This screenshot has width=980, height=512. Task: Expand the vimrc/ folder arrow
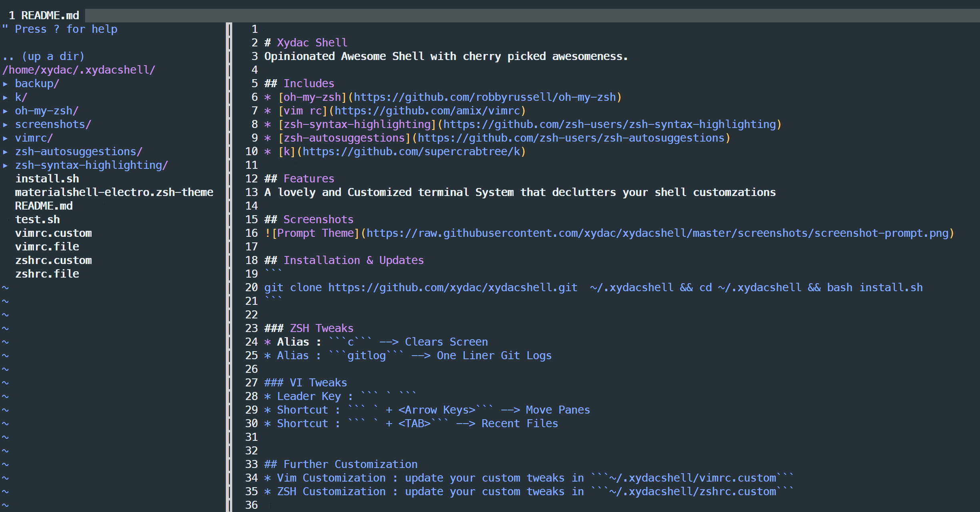click(5, 138)
